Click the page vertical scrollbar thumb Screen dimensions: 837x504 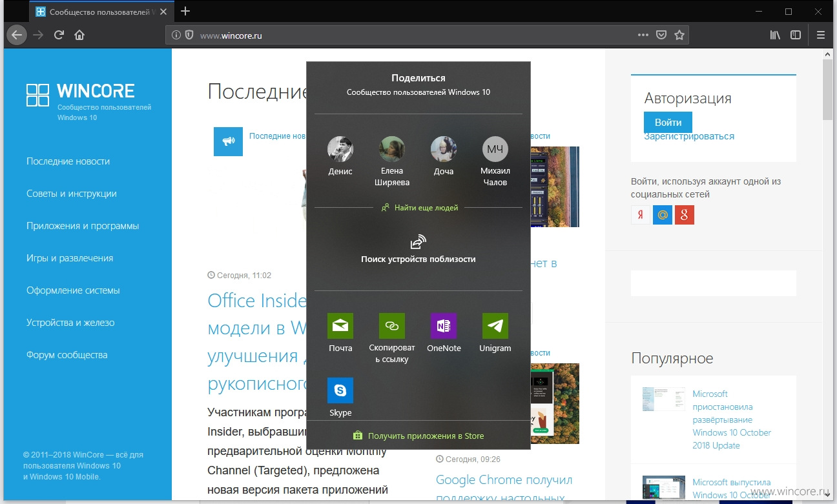pos(827,88)
